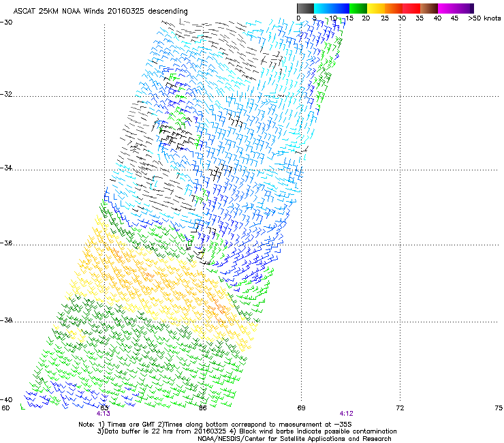504x443 pixels.
Task: Click the '>50 knots' legend label
Action: pos(484,18)
